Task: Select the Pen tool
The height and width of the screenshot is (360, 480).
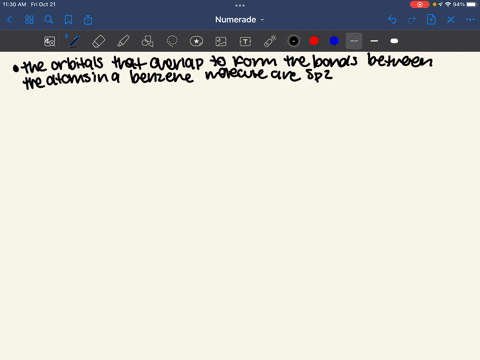Action: coord(74,41)
